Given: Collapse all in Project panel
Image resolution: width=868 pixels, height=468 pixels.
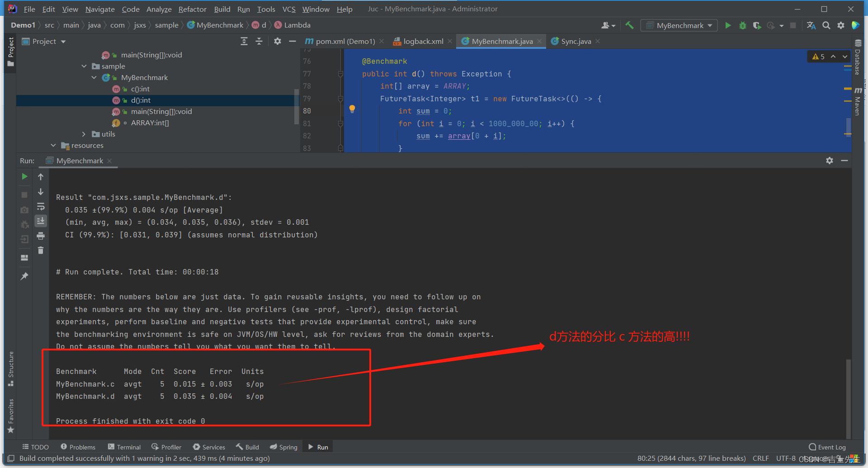Looking at the screenshot, I should click(x=259, y=41).
